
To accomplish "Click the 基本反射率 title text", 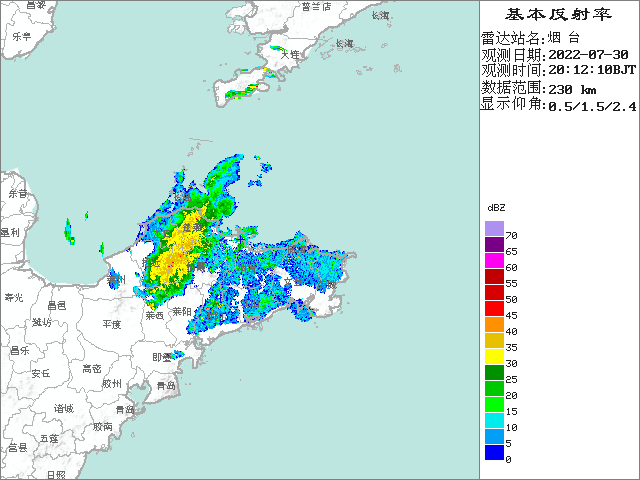I will (558, 14).
